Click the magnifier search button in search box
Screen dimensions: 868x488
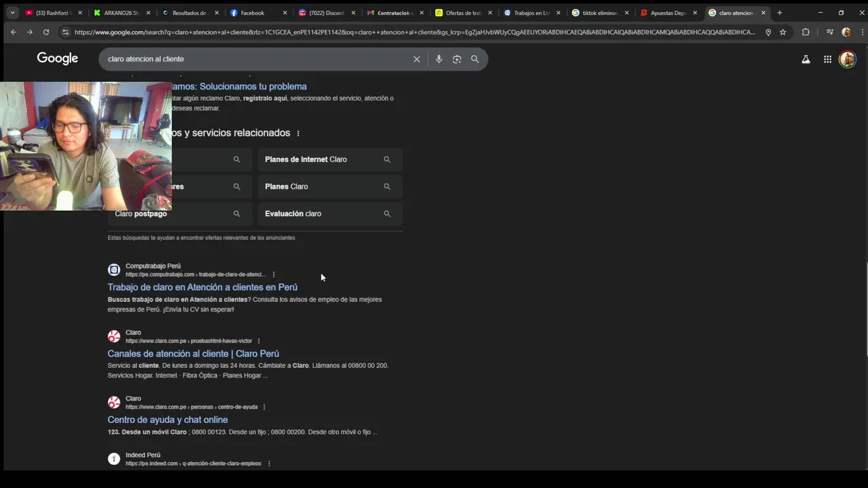pos(475,59)
